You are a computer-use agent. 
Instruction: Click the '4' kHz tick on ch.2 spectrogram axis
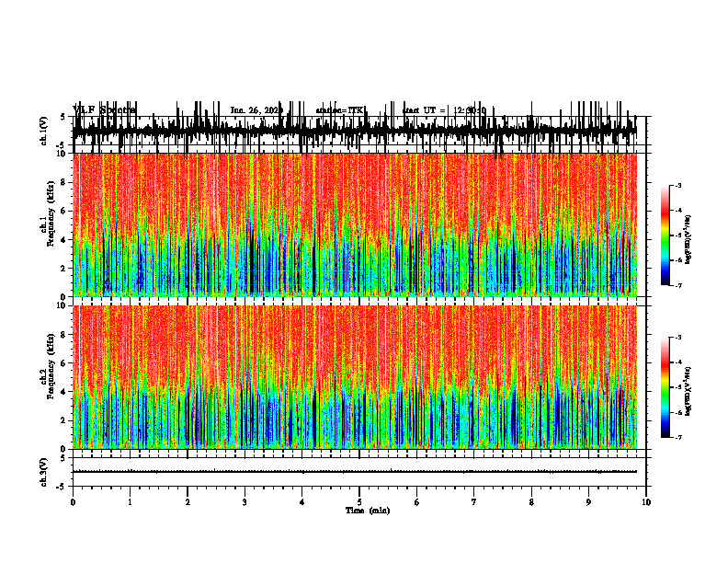pyautogui.click(x=64, y=392)
